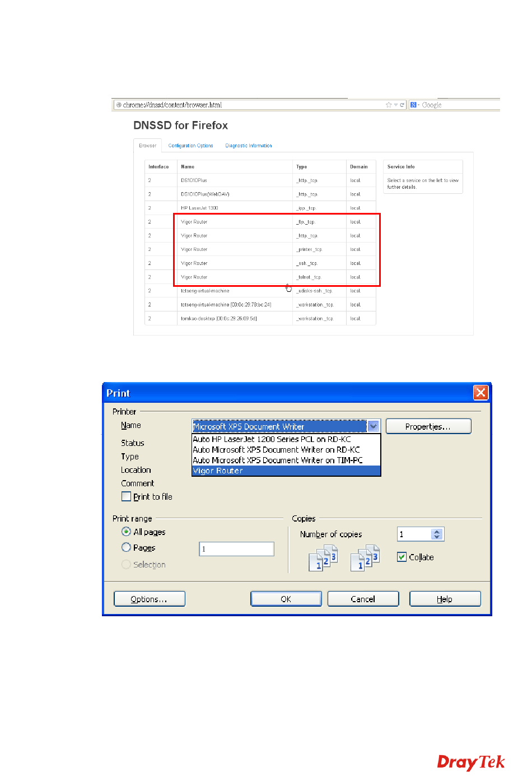Increase number of copies with up arrow

[x=437, y=532]
